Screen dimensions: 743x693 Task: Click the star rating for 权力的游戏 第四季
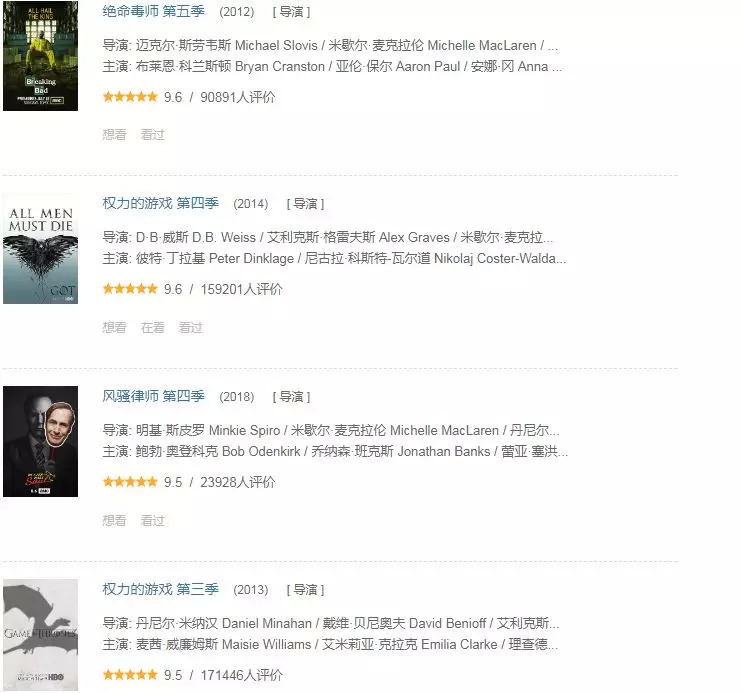pos(130,289)
